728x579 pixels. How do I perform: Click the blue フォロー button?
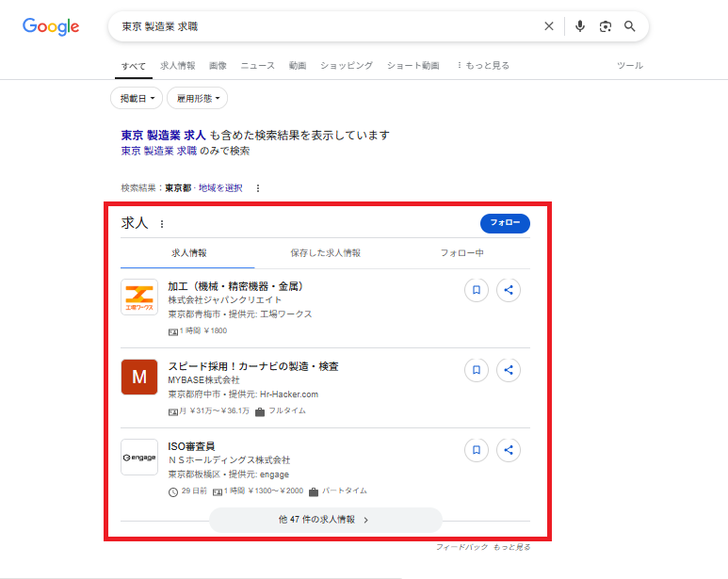(505, 223)
